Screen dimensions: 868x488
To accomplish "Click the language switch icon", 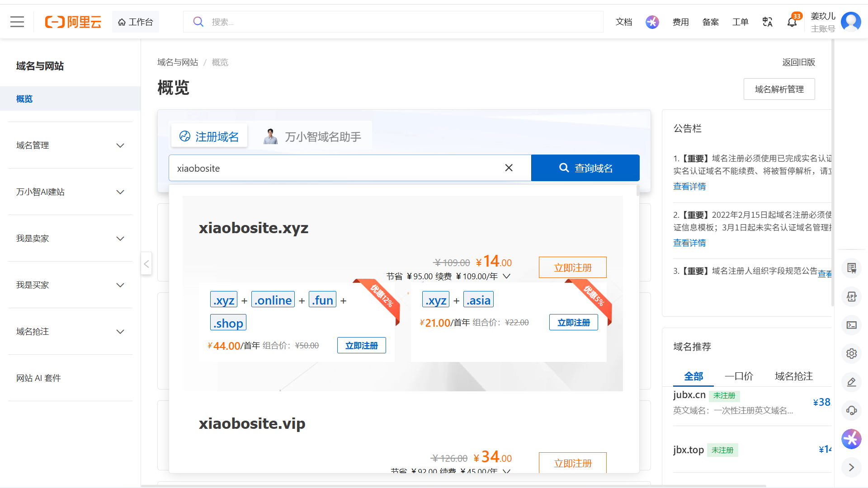I will 768,22.
